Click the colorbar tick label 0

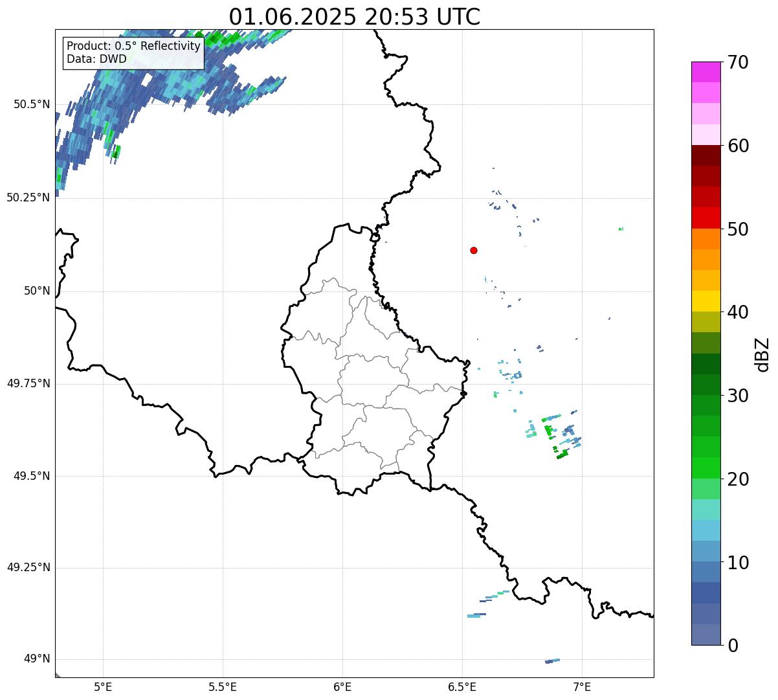click(x=733, y=646)
